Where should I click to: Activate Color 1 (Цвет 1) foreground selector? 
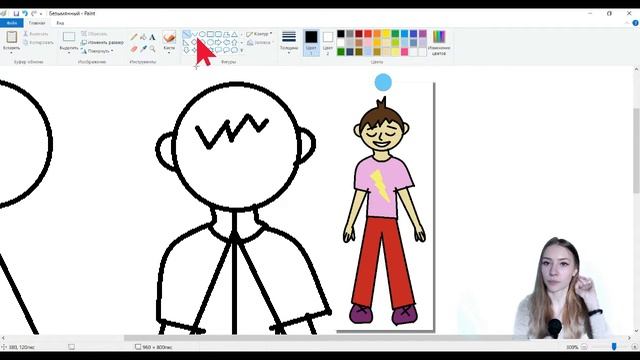(311, 42)
